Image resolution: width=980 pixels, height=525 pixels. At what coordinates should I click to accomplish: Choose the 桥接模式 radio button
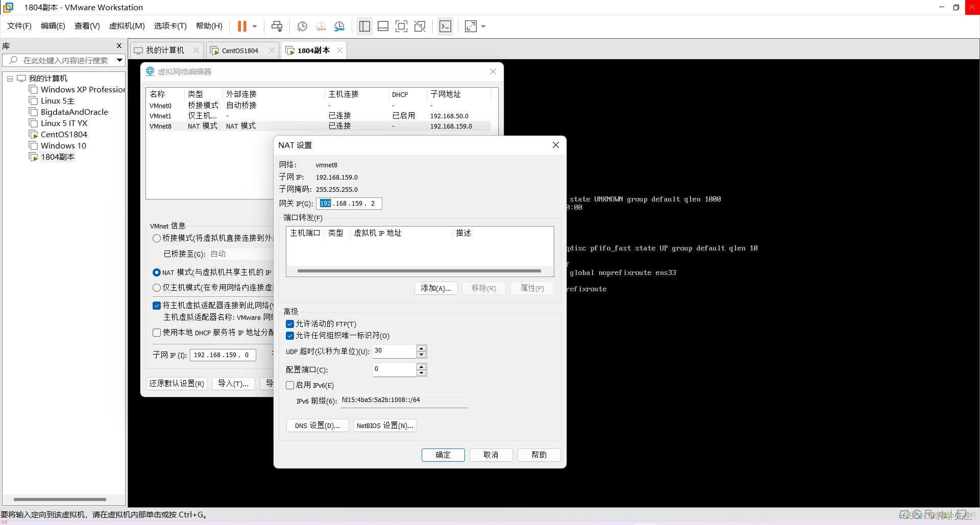tap(157, 238)
